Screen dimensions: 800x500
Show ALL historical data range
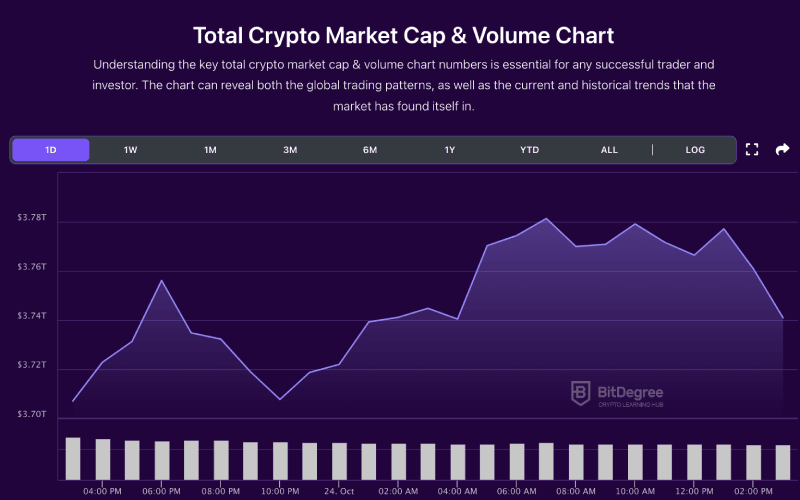click(x=609, y=150)
